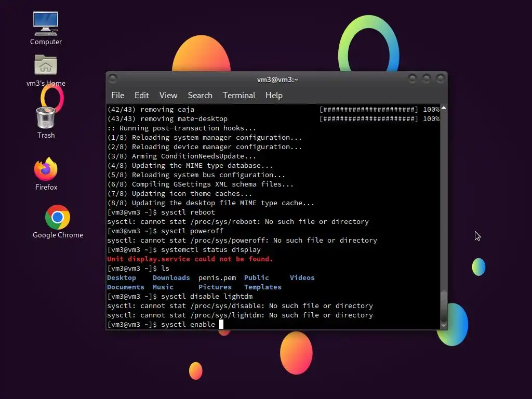
Task: Click 'cannot stat /proc/sys/reboot' error line
Action: [238, 221]
